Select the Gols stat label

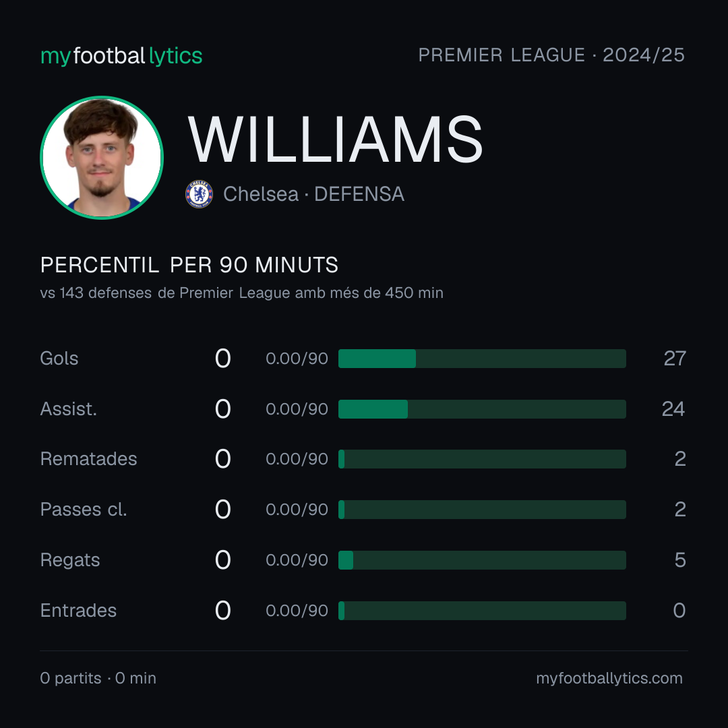(x=59, y=359)
